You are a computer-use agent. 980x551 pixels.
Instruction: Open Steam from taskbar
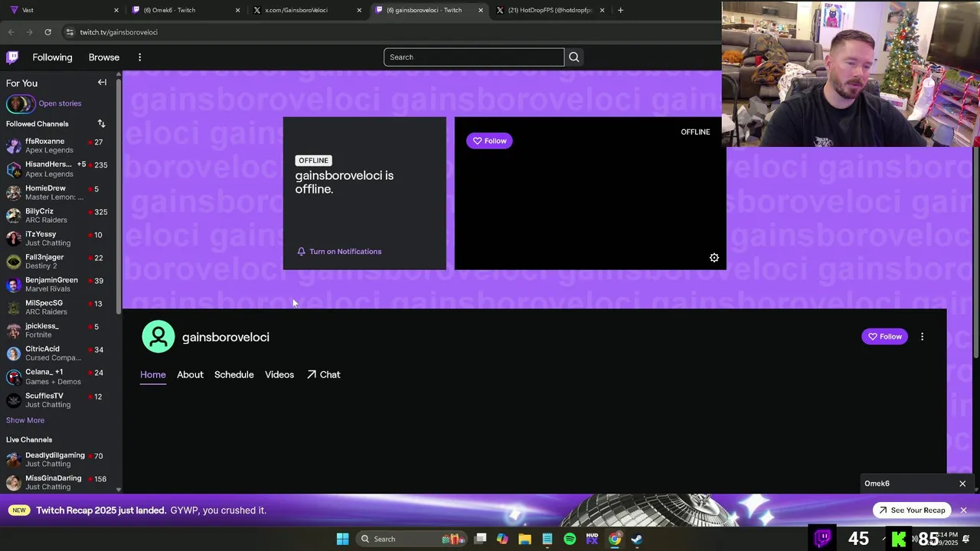click(637, 539)
